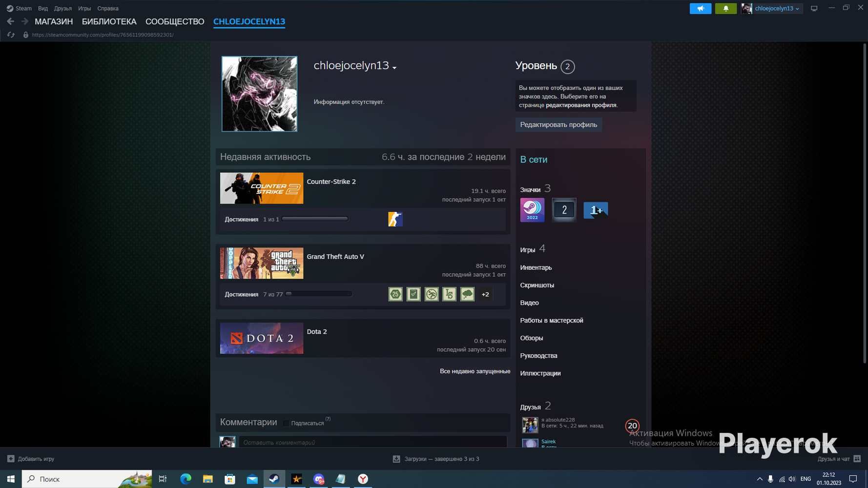Open the Друзья и чат chat icon
This screenshot has width=868, height=488.
coord(857,459)
